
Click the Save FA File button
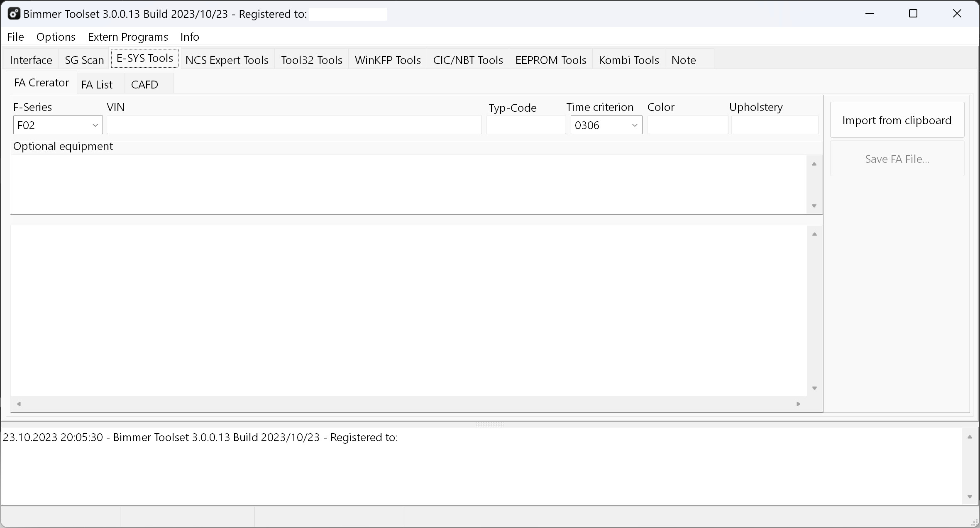[x=897, y=159]
